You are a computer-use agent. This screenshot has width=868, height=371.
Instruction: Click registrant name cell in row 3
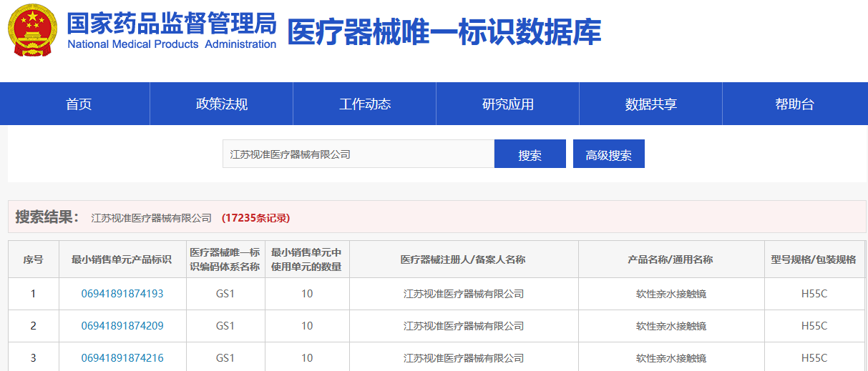tap(464, 358)
